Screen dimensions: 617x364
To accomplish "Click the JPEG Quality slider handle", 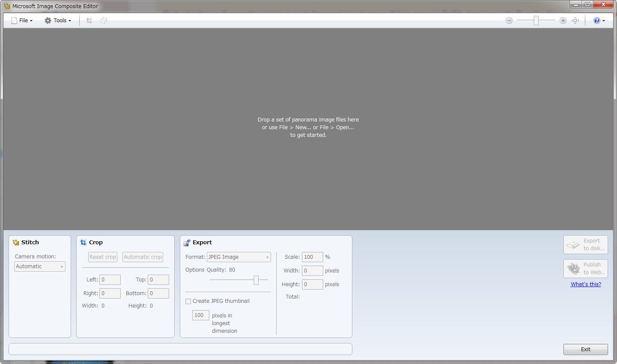I will pyautogui.click(x=256, y=280).
